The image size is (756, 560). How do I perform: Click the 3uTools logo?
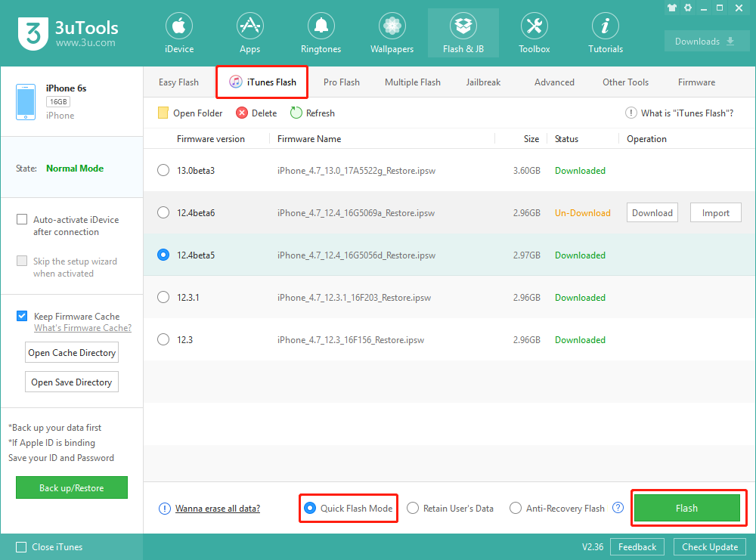(33, 33)
